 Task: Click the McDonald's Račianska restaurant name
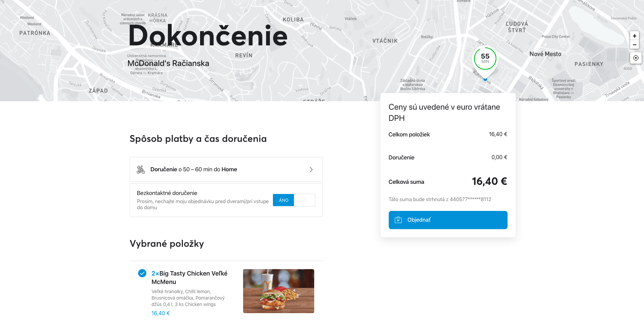tap(168, 64)
